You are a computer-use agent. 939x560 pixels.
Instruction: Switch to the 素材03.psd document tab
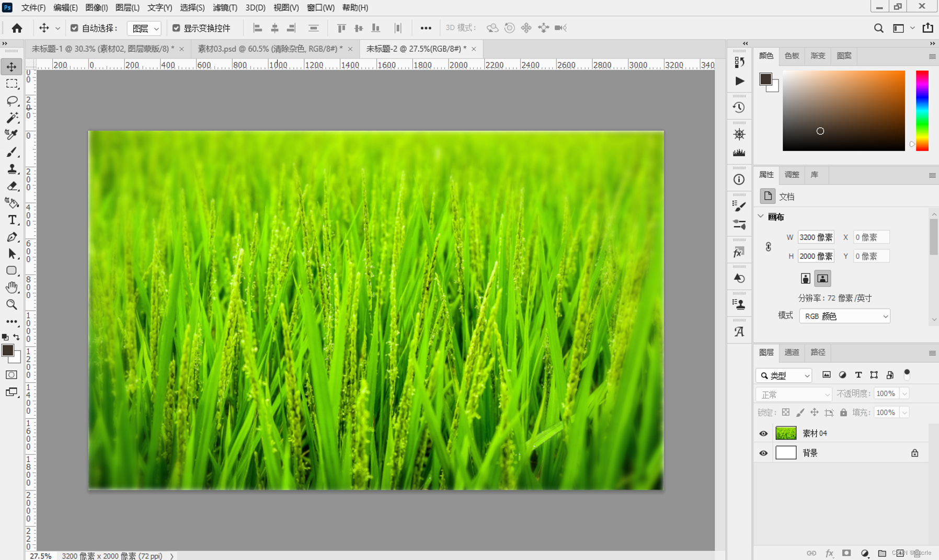(x=270, y=49)
